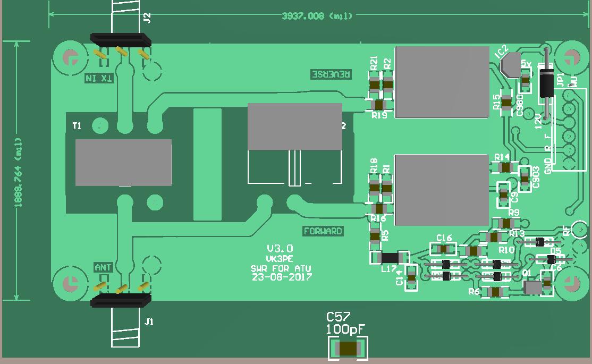
Task: Click the J2 connector at the top
Action: pos(121,40)
